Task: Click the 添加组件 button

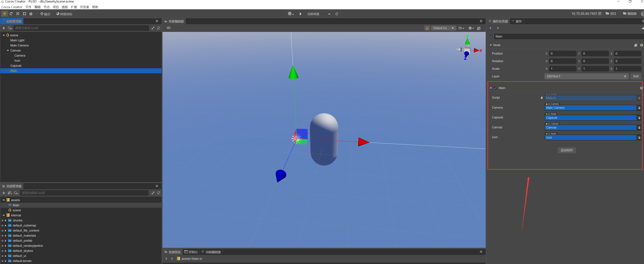Action: click(x=567, y=150)
